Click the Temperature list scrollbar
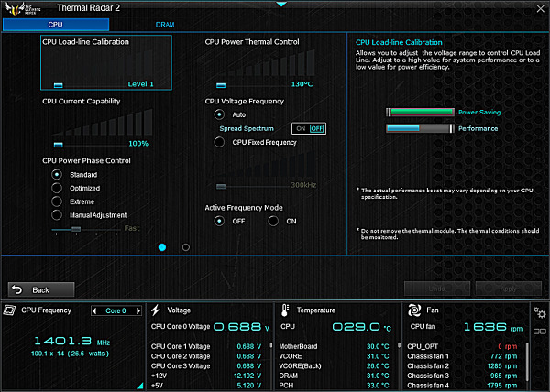 point(399,345)
